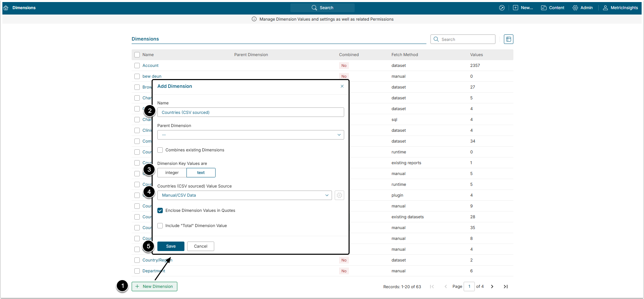Choose text key value type
This screenshot has width=644, height=299.
201,173
